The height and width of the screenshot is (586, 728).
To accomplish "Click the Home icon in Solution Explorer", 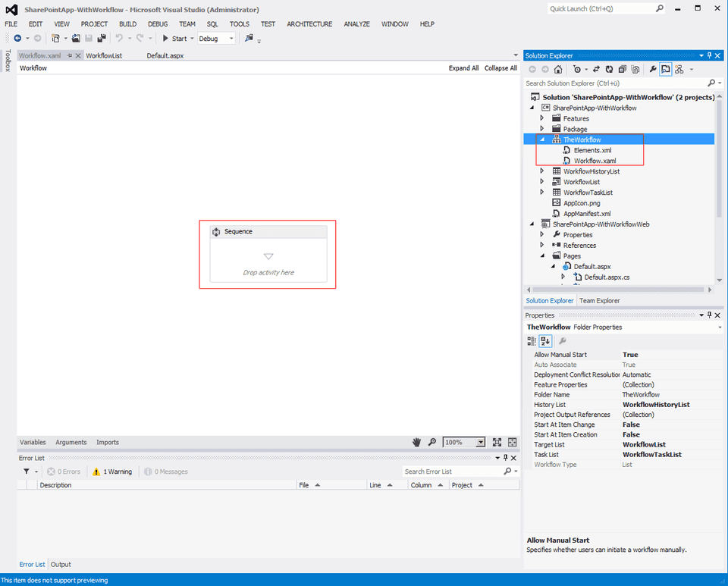I will coord(557,69).
